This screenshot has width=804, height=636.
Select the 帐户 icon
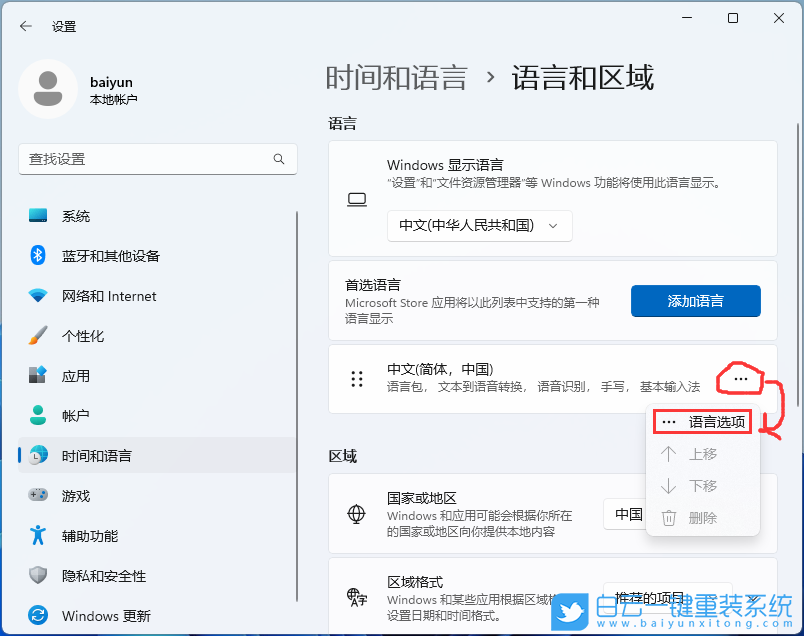click(x=38, y=415)
